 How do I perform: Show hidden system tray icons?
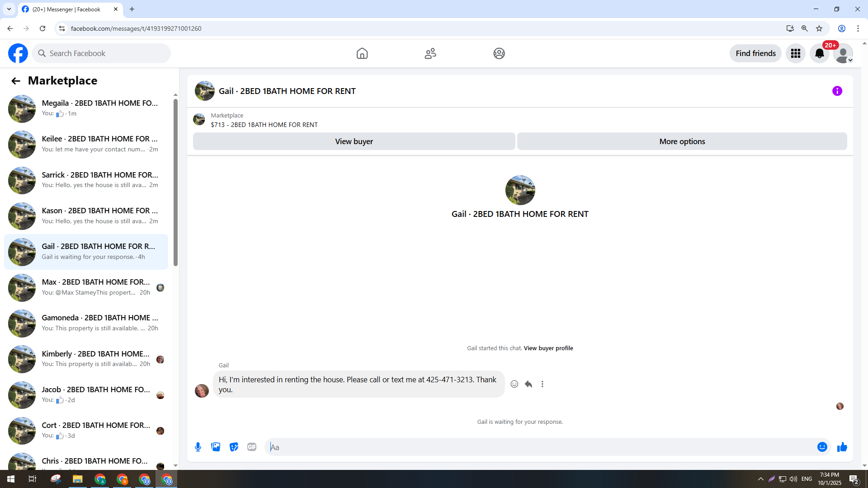tap(761, 479)
